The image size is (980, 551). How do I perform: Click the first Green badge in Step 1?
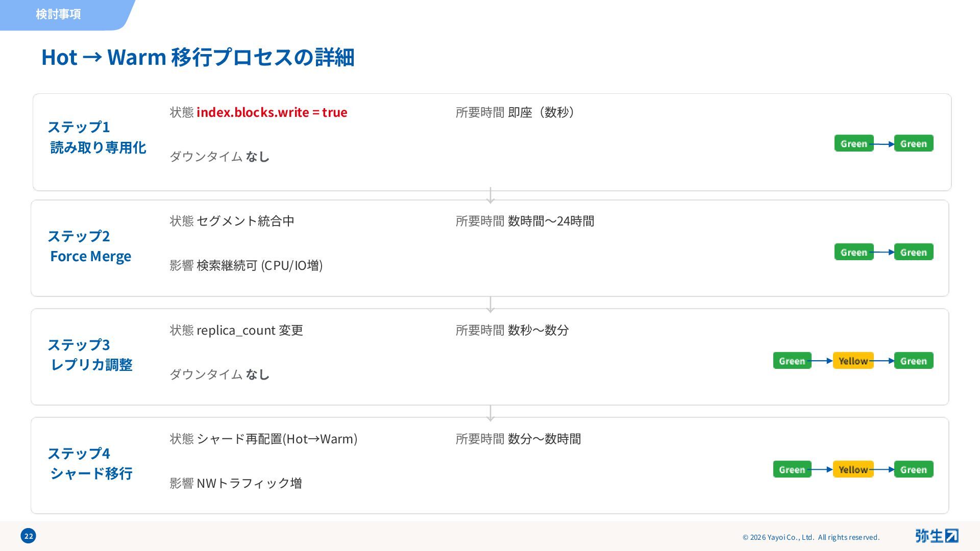(x=853, y=143)
